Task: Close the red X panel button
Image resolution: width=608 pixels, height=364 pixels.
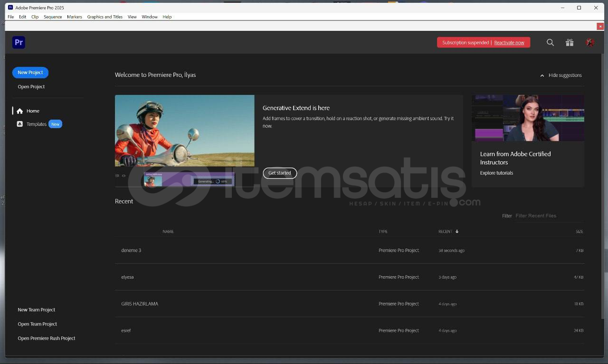Action: [600, 27]
